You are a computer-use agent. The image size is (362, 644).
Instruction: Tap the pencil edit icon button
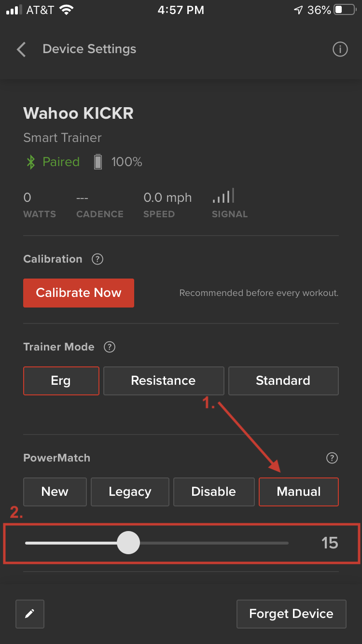(30, 614)
